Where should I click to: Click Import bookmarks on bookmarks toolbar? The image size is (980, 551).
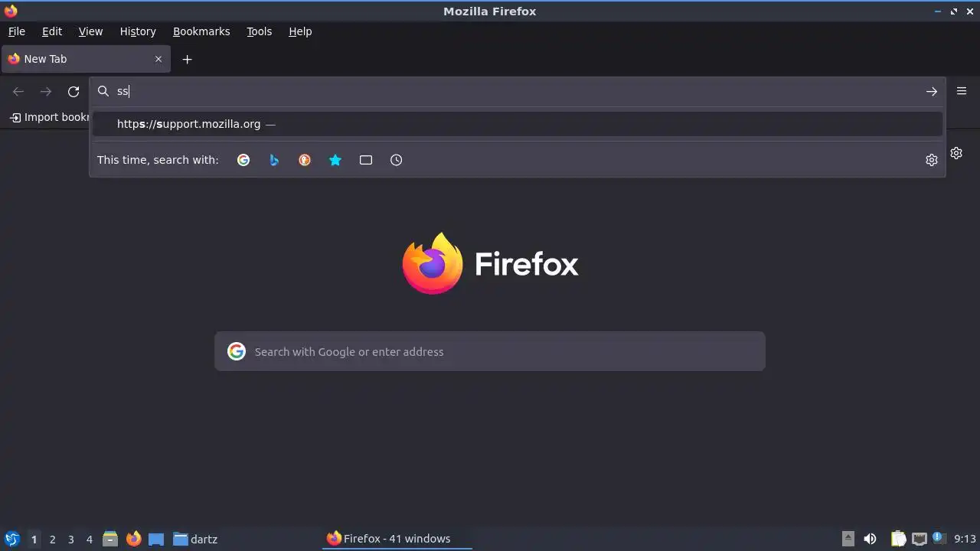click(50, 117)
